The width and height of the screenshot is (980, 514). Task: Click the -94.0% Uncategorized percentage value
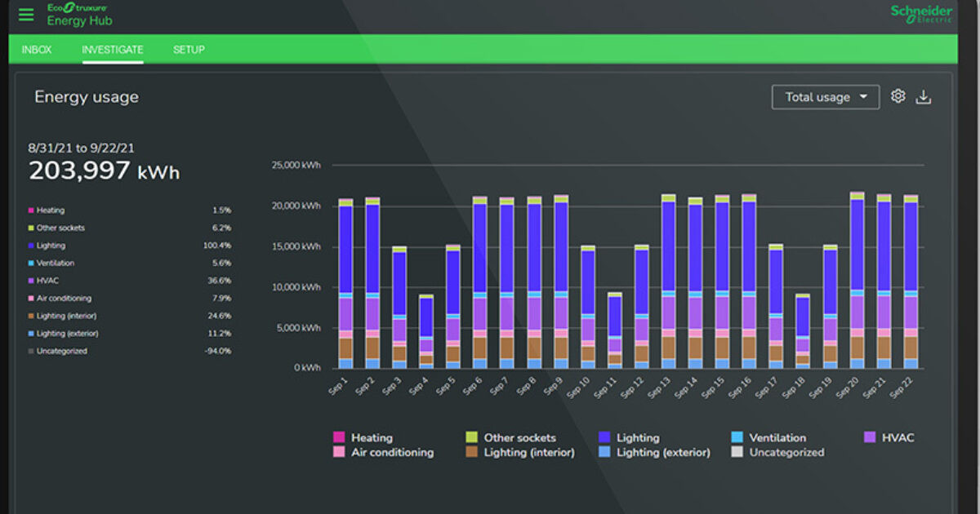point(218,351)
